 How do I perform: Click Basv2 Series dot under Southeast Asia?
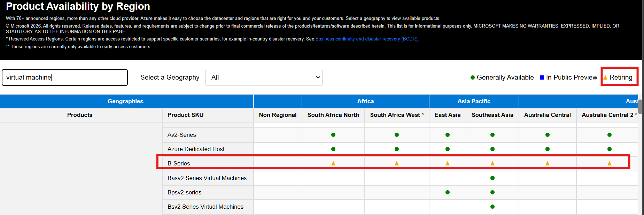click(492, 178)
